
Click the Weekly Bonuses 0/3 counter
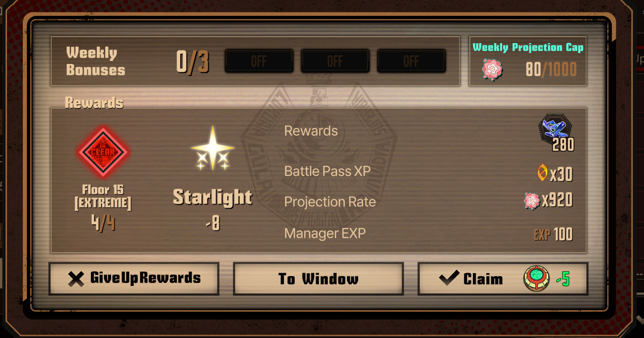(193, 62)
